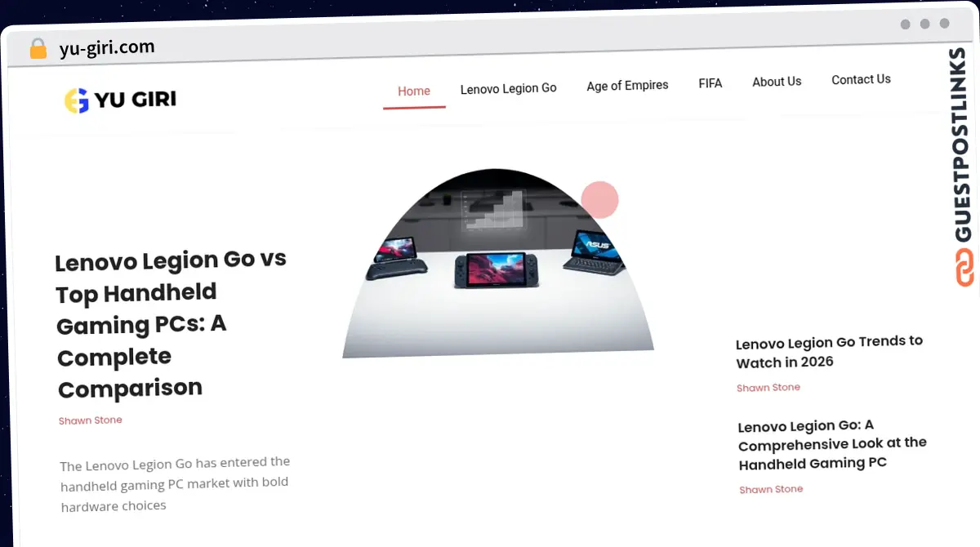Screen dimensions: 980x547
Task: Read Lenovo Legion Go Trends to Watch in 2026
Action: pos(830,352)
